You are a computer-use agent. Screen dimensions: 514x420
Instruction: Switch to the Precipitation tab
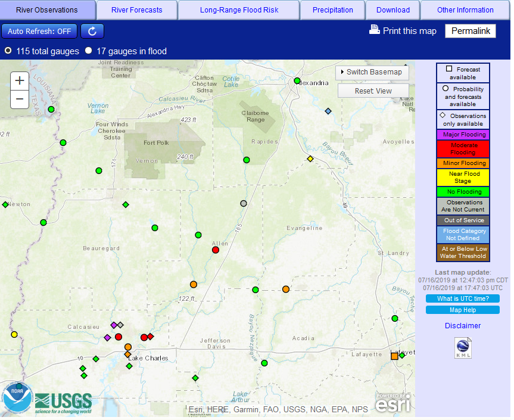pyautogui.click(x=332, y=10)
